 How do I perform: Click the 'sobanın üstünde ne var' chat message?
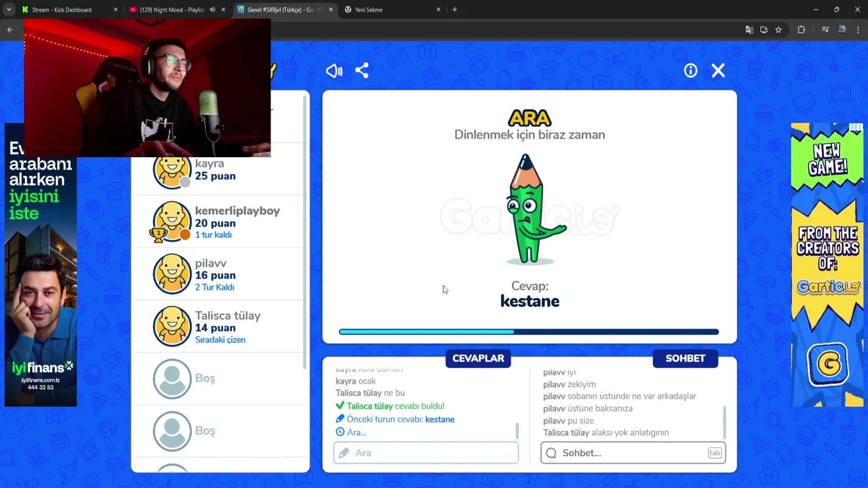[x=620, y=396]
